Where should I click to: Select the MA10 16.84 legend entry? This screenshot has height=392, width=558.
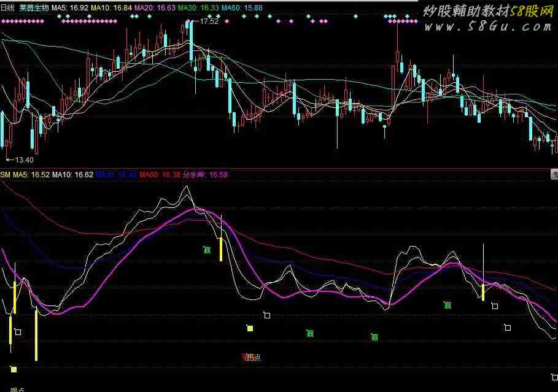coord(110,8)
